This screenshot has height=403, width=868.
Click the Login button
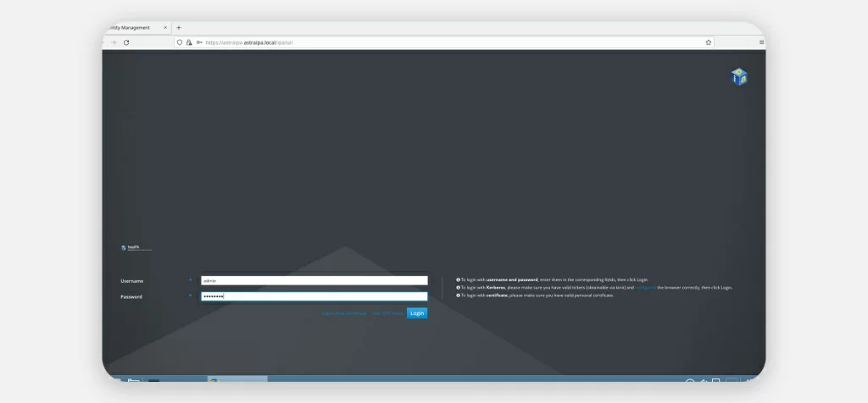[x=417, y=313]
